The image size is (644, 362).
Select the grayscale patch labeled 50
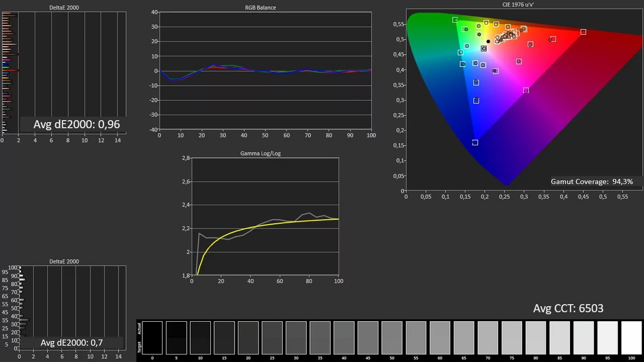pyautogui.click(x=392, y=338)
